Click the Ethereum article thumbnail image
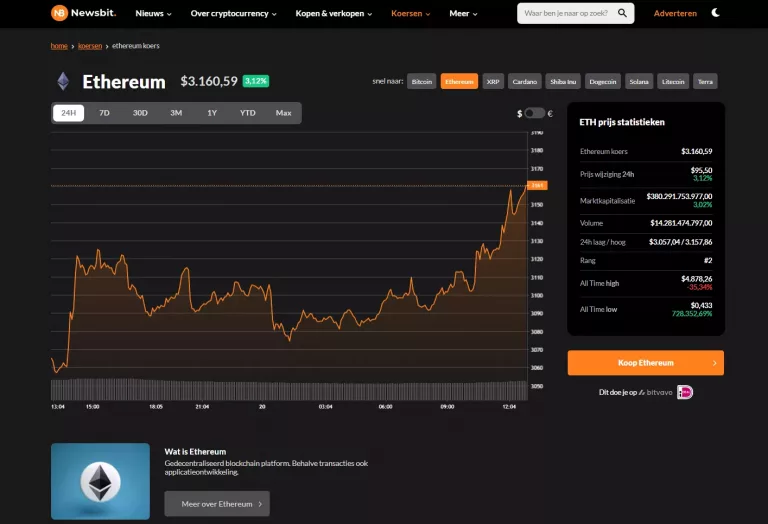 pos(100,483)
